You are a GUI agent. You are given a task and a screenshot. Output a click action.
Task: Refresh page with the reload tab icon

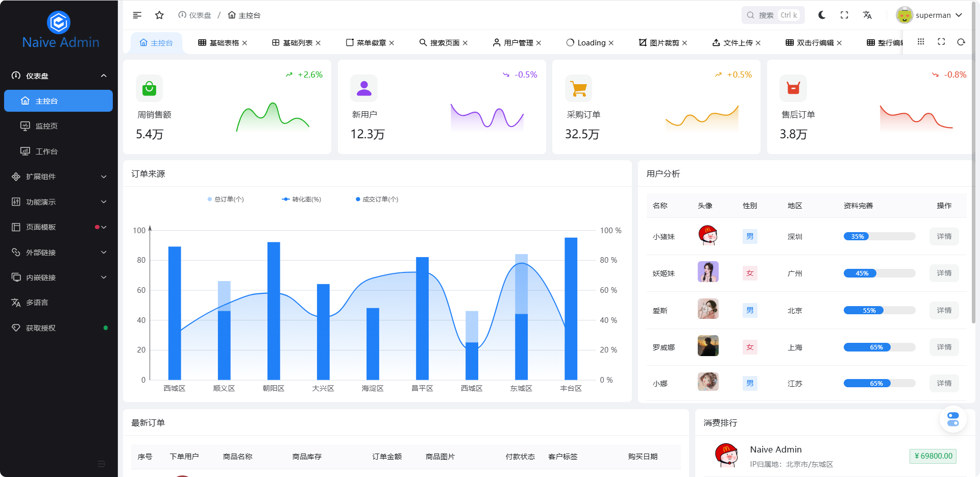point(961,42)
